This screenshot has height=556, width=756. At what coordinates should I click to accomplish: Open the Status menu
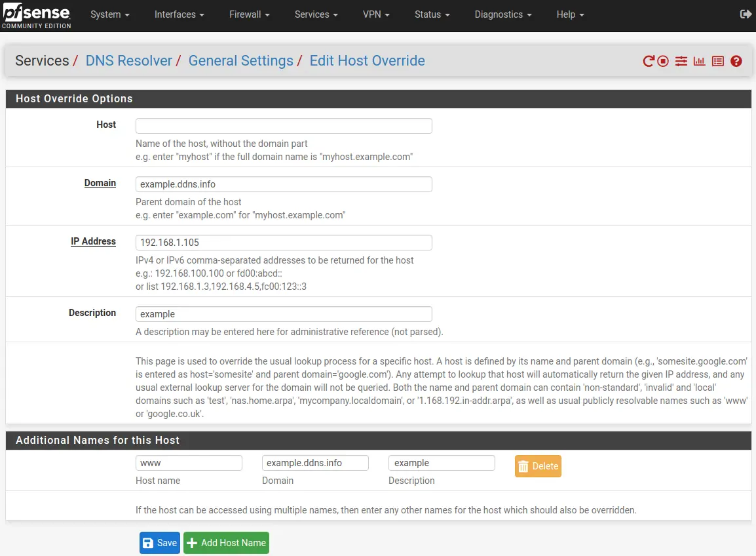pos(432,14)
